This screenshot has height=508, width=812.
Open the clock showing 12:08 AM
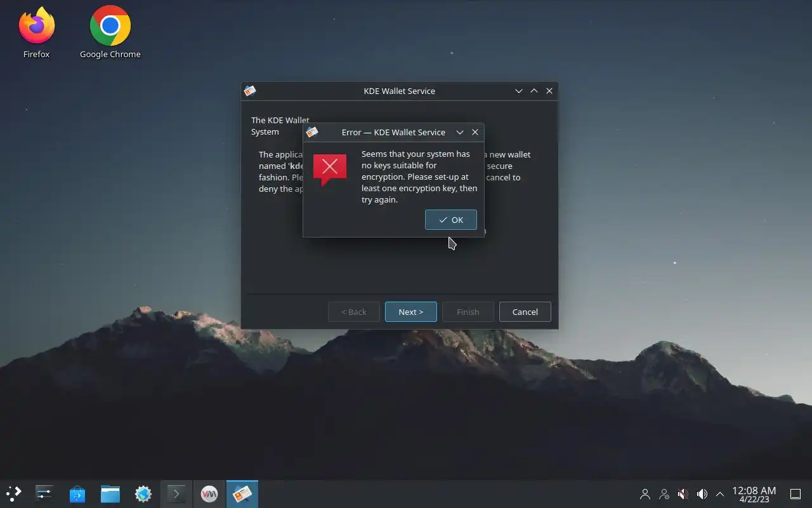754,494
